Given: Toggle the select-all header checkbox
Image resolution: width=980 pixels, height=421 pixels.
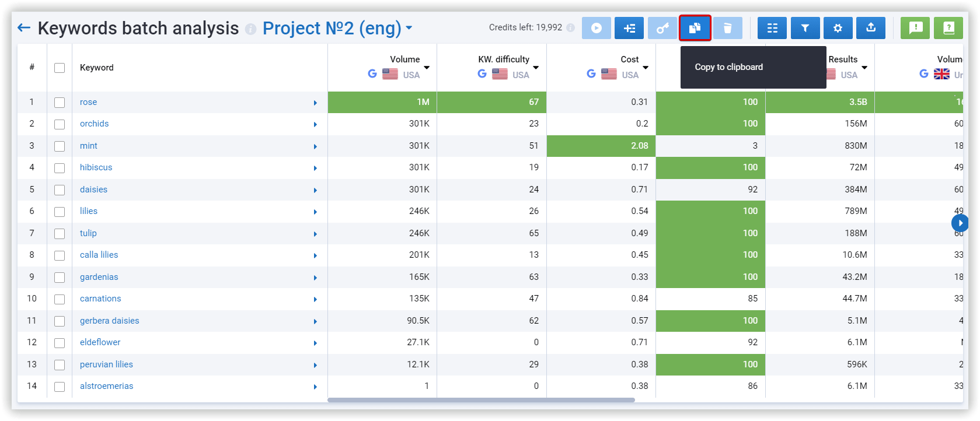Looking at the screenshot, I should coord(60,68).
